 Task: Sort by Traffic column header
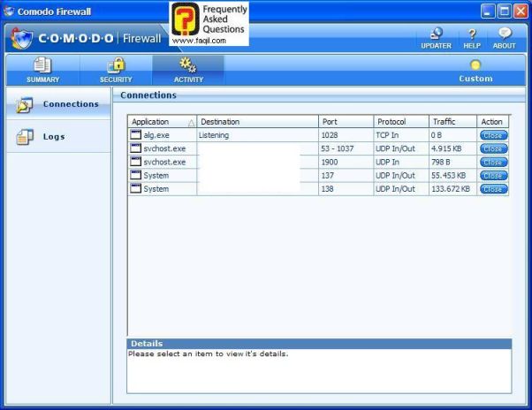click(452, 121)
